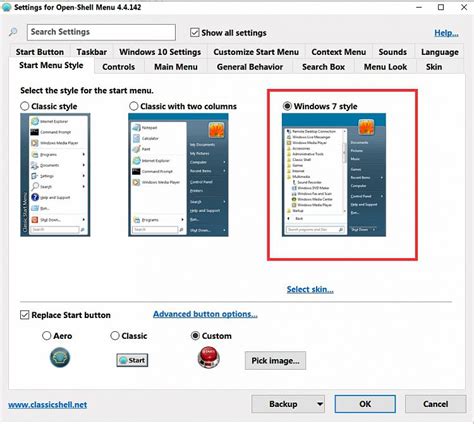This screenshot has width=474, height=424.
Task: Click into the Search Settings field
Action: [101, 32]
